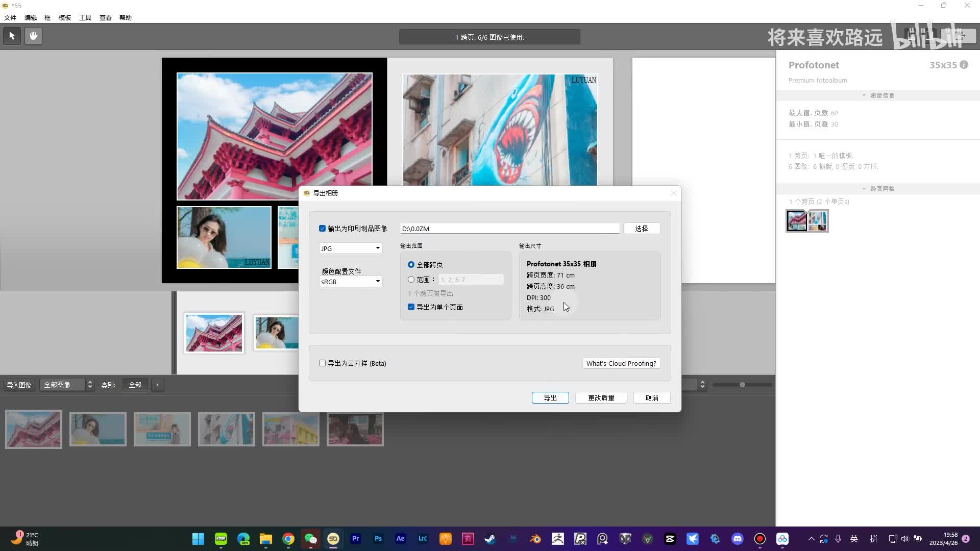Screen dimensions: 980x551
Task: Click What's Cloud Proofing? button
Action: coord(621,363)
